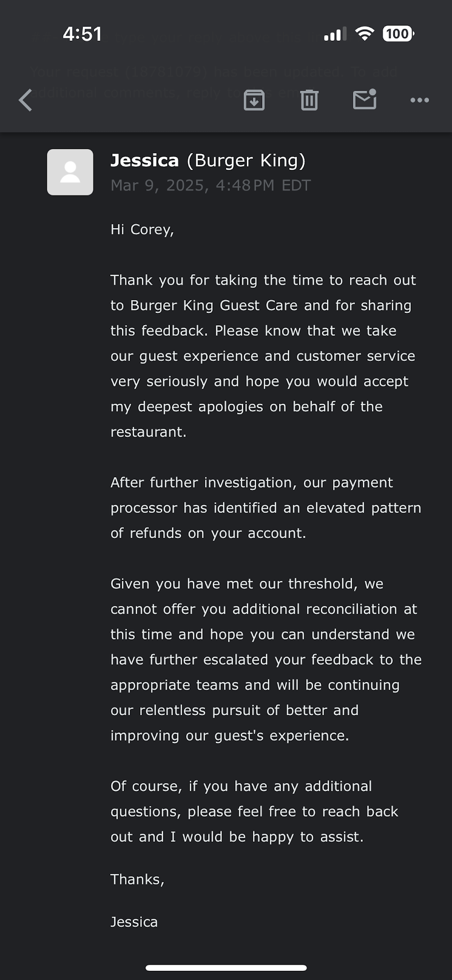Go back using the left chevron
The image size is (452, 980).
click(x=26, y=100)
